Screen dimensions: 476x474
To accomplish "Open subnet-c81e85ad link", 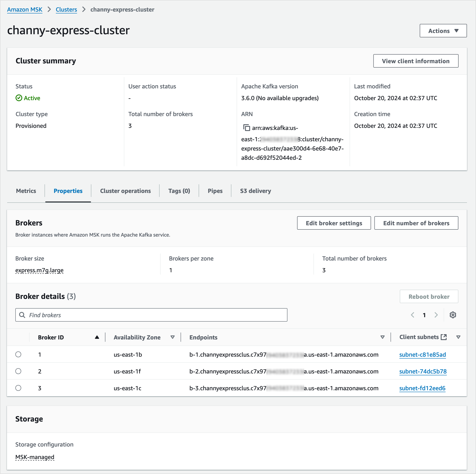I will point(422,355).
